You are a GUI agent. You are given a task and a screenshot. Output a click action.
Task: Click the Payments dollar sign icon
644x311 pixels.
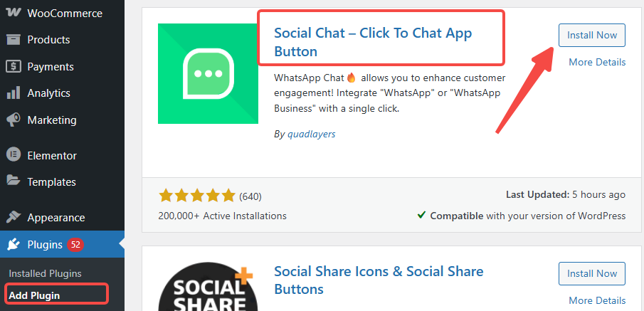tap(13, 67)
